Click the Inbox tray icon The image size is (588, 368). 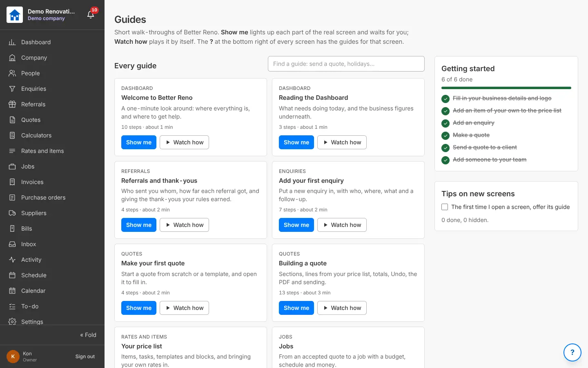point(12,244)
